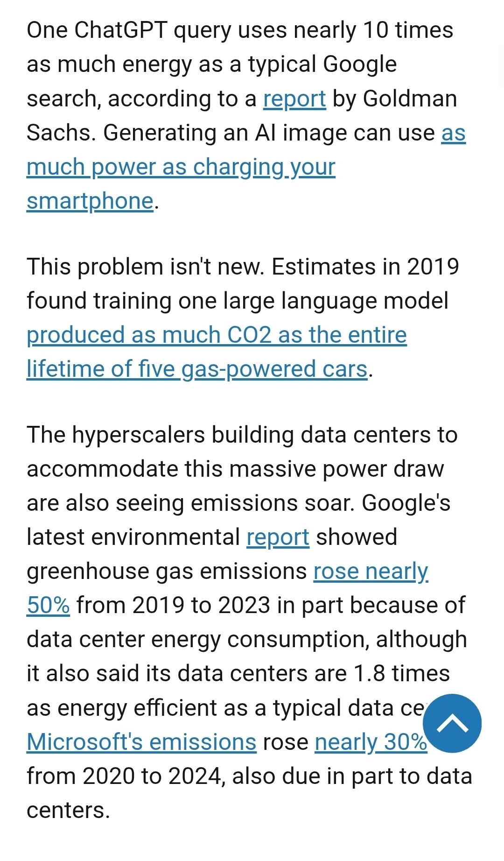Open "produced as much CO2 as the entire" link

[x=217, y=335]
